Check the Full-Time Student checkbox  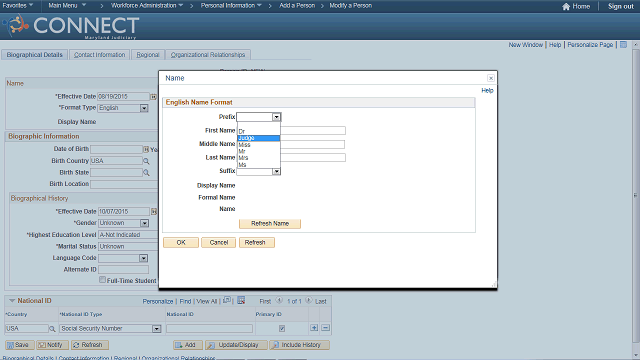click(x=102, y=280)
